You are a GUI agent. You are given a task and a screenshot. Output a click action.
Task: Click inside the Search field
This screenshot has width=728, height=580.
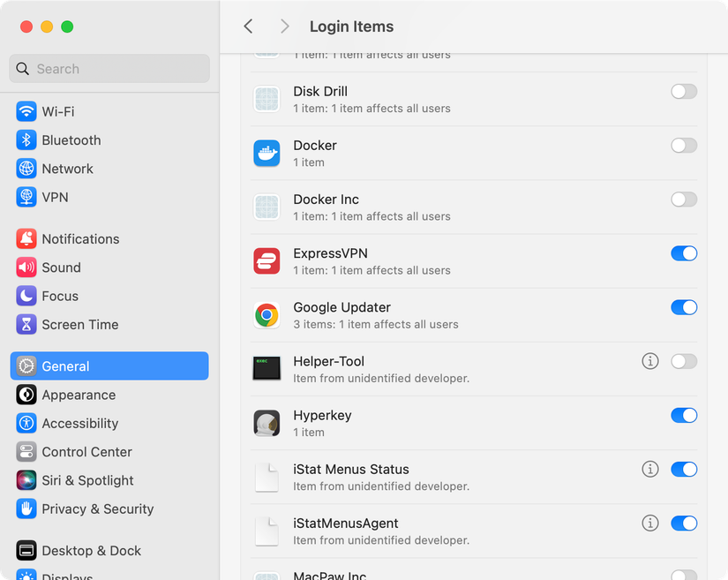pos(109,68)
